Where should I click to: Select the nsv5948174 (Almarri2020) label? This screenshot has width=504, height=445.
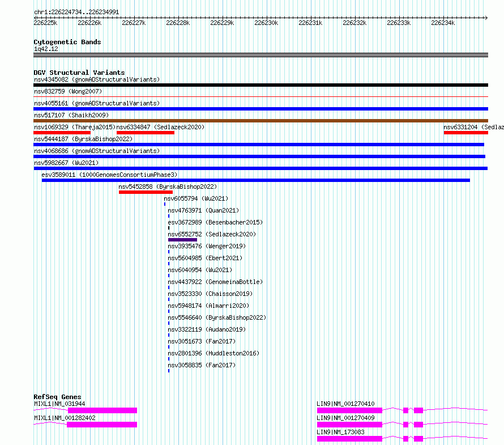tap(208, 306)
